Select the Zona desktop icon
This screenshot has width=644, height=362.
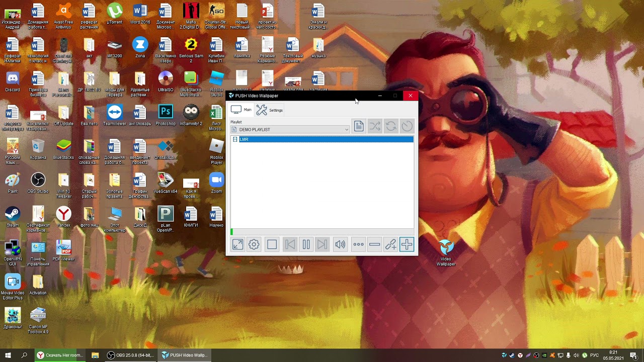140,48
